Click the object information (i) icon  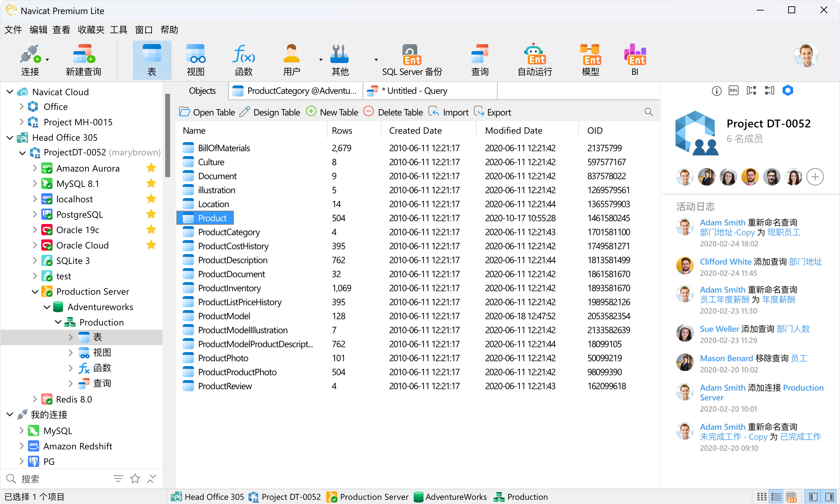pos(716,91)
